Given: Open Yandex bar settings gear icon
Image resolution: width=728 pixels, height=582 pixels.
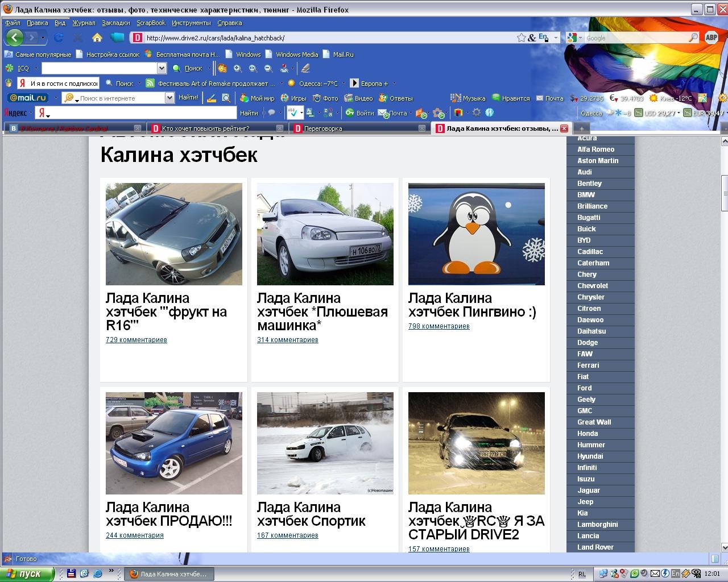Looking at the screenshot, I should click(477, 113).
